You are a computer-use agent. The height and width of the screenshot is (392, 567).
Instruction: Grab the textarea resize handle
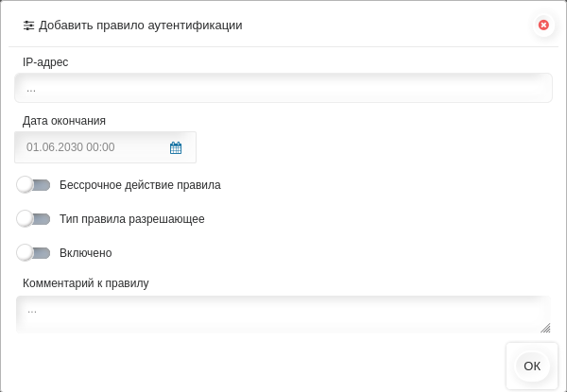pyautogui.click(x=545, y=328)
